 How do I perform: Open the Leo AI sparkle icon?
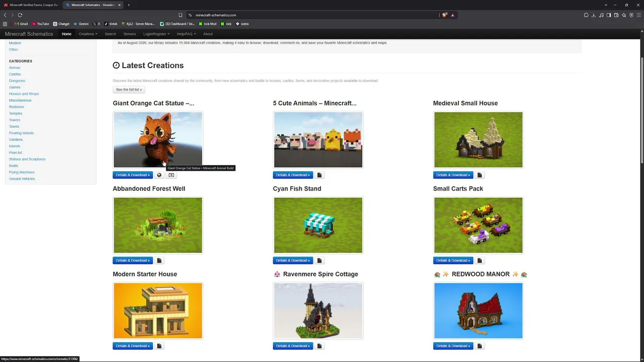click(624, 15)
